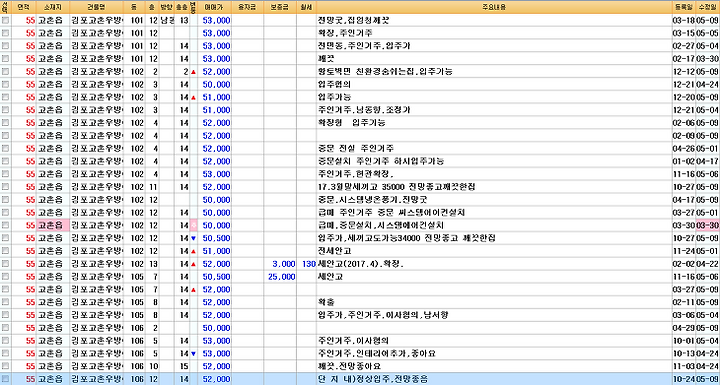Click the 중문설치 주인거주 허시입주가능 description
The height and width of the screenshot is (385, 720).
[x=381, y=162]
